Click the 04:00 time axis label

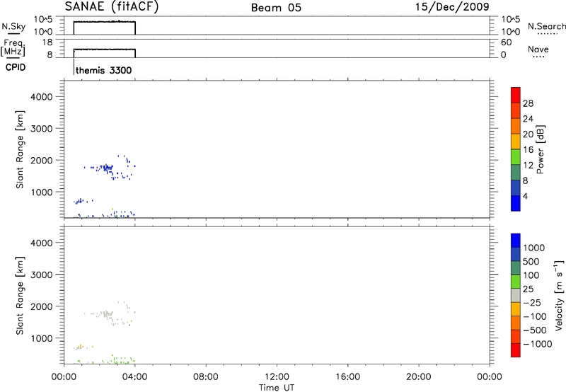135,377
